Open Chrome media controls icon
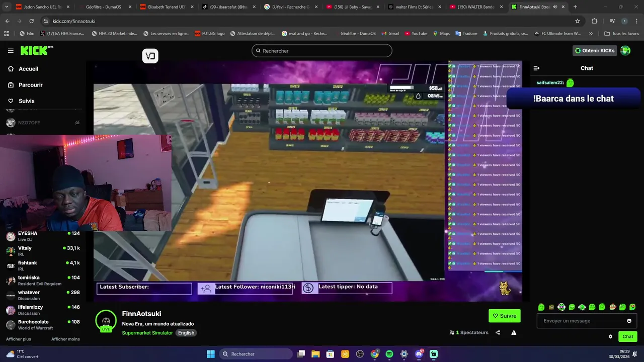 coord(612,21)
